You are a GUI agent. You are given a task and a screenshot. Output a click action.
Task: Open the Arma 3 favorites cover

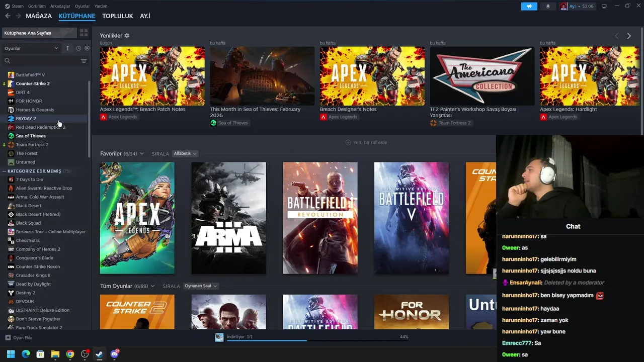point(228,218)
